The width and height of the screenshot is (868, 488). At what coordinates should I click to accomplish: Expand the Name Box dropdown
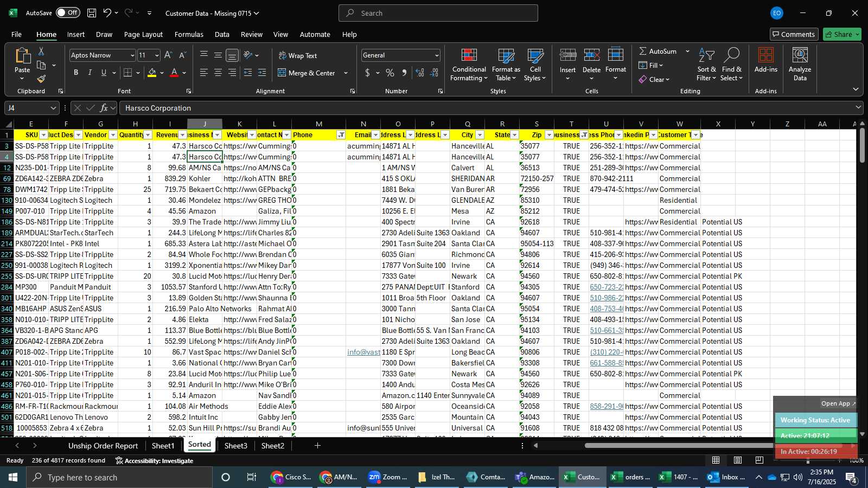click(53, 108)
